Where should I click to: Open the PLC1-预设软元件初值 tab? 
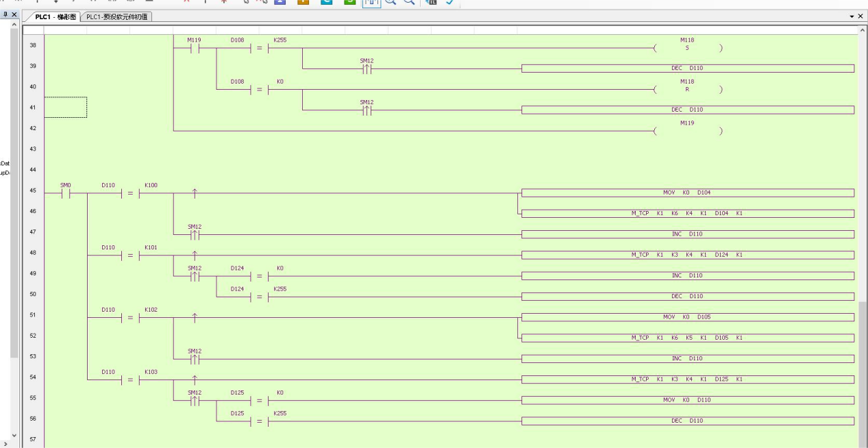click(x=117, y=16)
